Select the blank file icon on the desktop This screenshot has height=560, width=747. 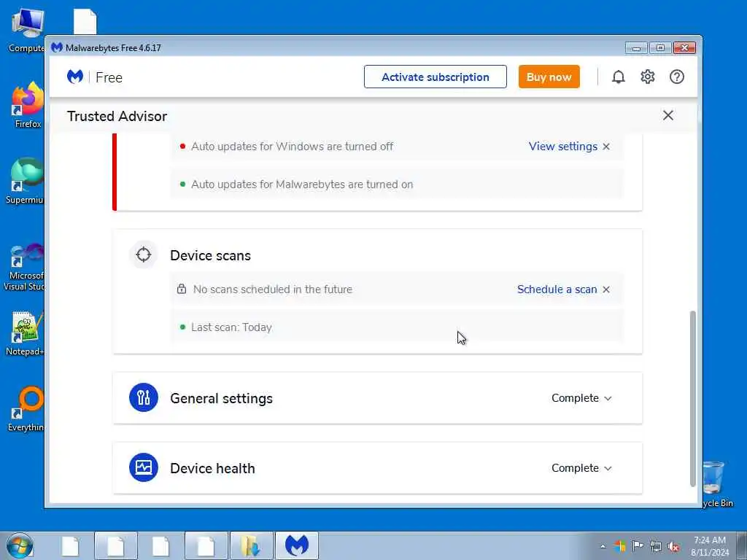[85, 22]
